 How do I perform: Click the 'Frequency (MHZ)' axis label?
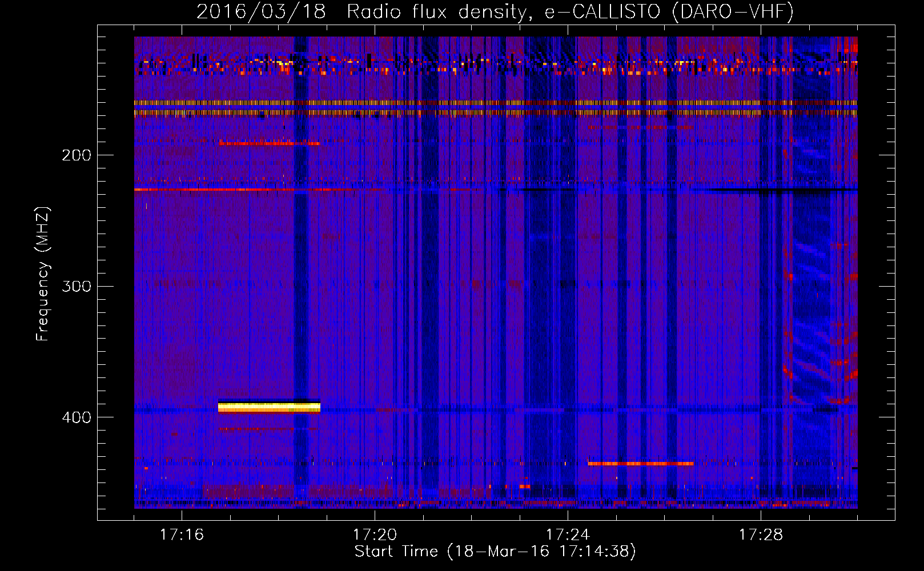pyautogui.click(x=43, y=274)
